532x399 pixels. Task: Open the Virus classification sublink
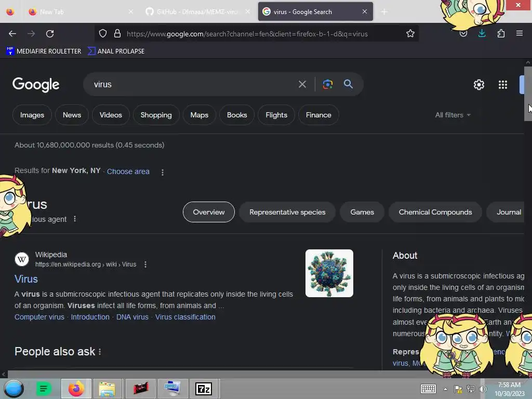(x=185, y=317)
